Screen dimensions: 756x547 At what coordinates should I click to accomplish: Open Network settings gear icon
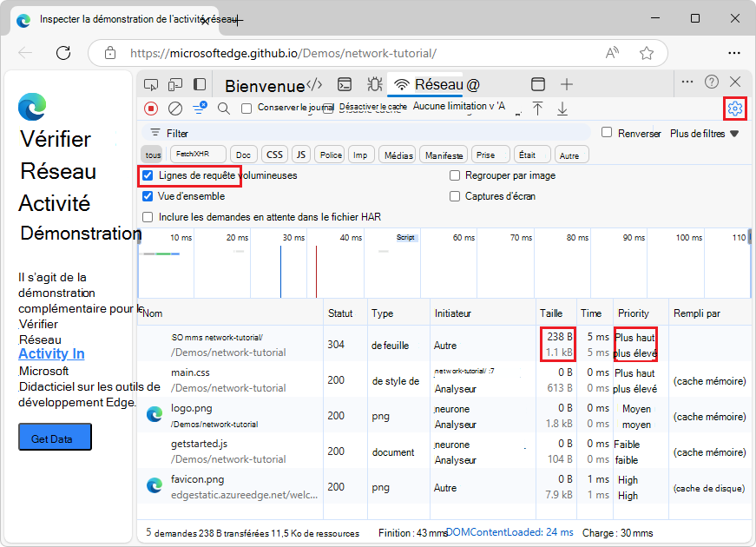(735, 109)
